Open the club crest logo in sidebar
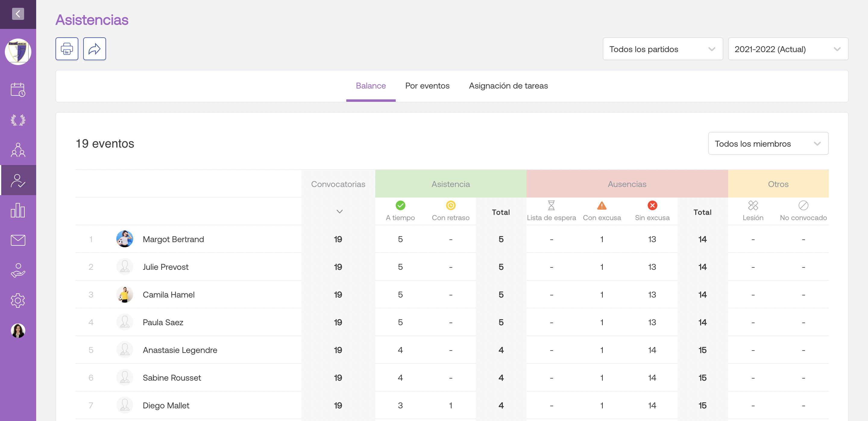868x421 pixels. 18,52
